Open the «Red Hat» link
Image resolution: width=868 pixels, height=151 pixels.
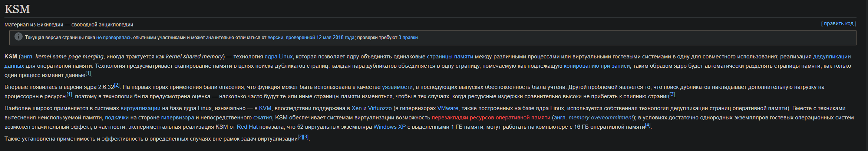(247, 127)
